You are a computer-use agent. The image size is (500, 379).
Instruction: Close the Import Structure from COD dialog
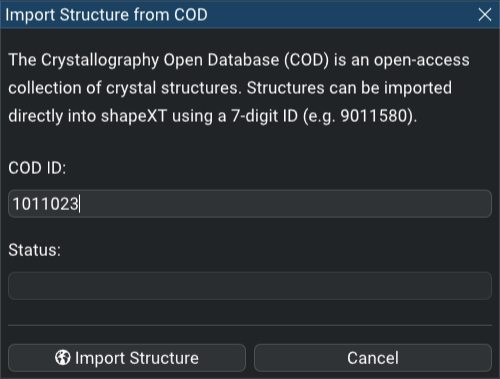[484, 15]
